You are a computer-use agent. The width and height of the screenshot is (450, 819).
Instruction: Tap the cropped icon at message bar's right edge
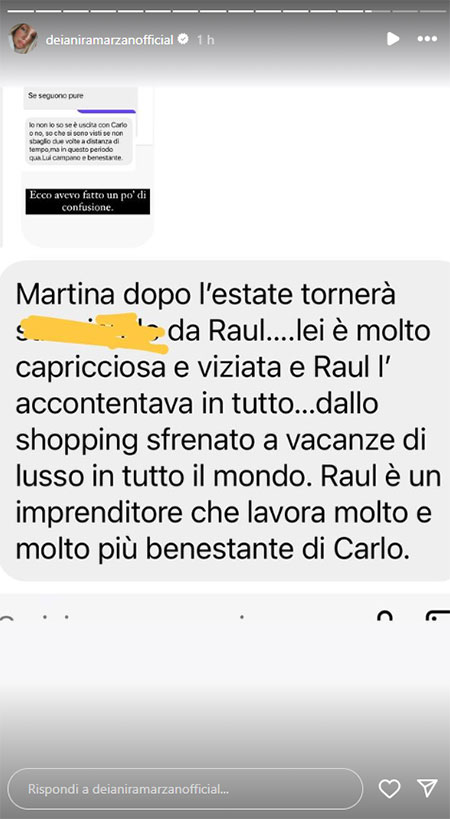(439, 615)
